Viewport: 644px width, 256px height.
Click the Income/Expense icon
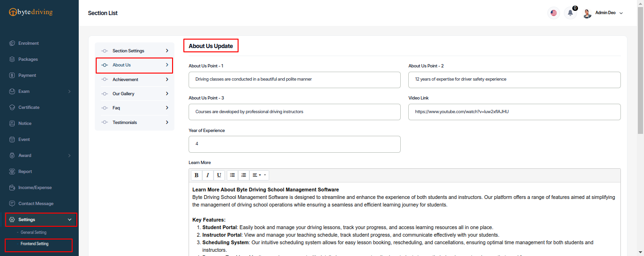click(x=12, y=188)
